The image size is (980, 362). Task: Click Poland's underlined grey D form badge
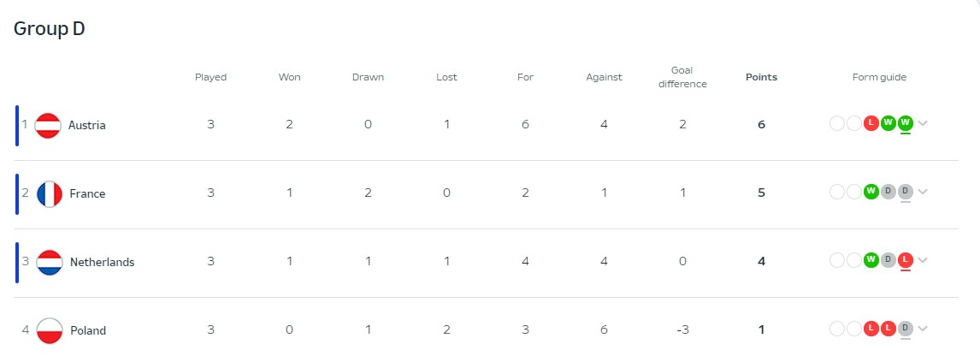pyautogui.click(x=905, y=329)
